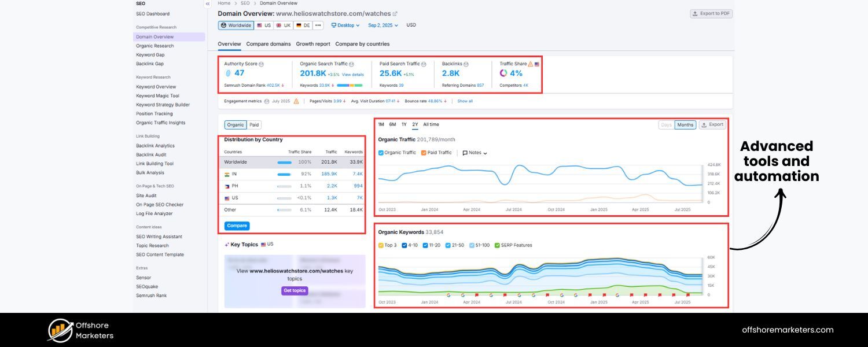Click the Google update marker on keywords chart
The image size is (868, 347).
coord(448,294)
